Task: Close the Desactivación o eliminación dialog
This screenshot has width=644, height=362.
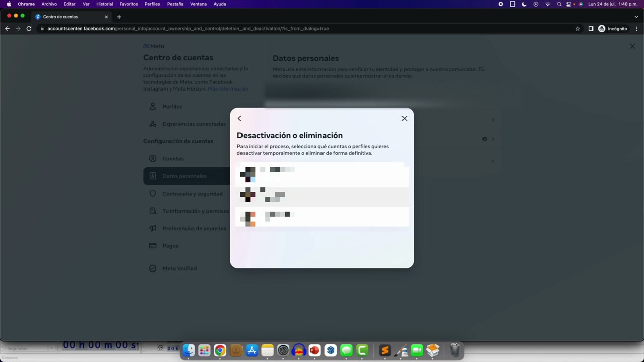Action: tap(405, 118)
